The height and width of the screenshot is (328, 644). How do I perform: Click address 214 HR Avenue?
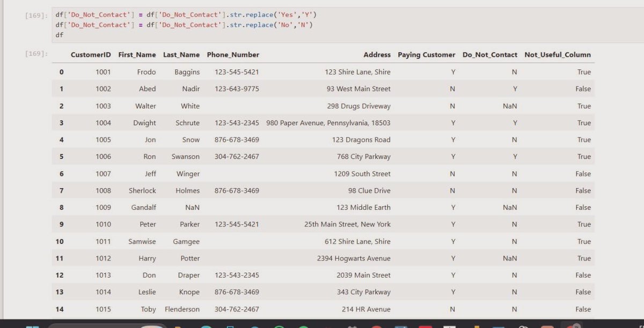coord(366,309)
